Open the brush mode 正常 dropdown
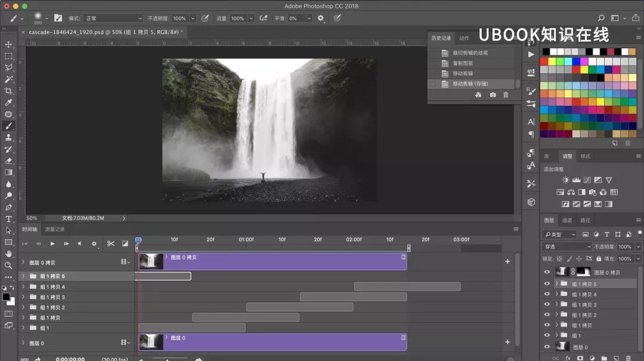The image size is (644, 361). point(113,18)
